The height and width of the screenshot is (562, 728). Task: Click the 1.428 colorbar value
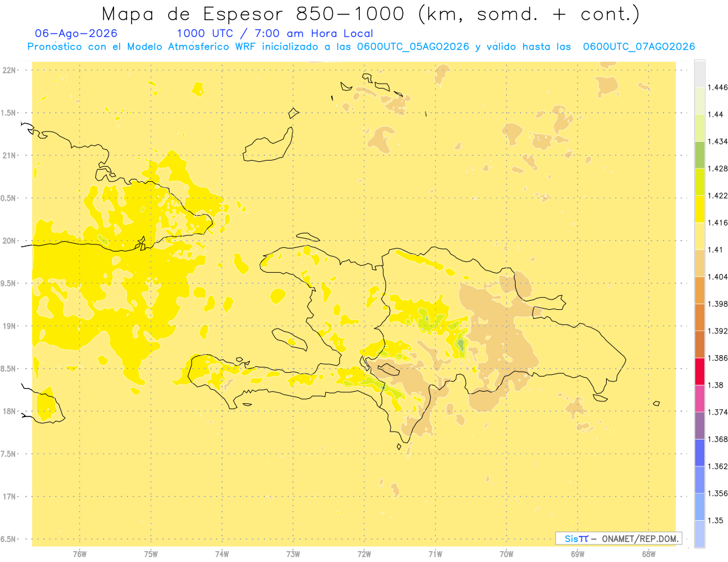[718, 169]
